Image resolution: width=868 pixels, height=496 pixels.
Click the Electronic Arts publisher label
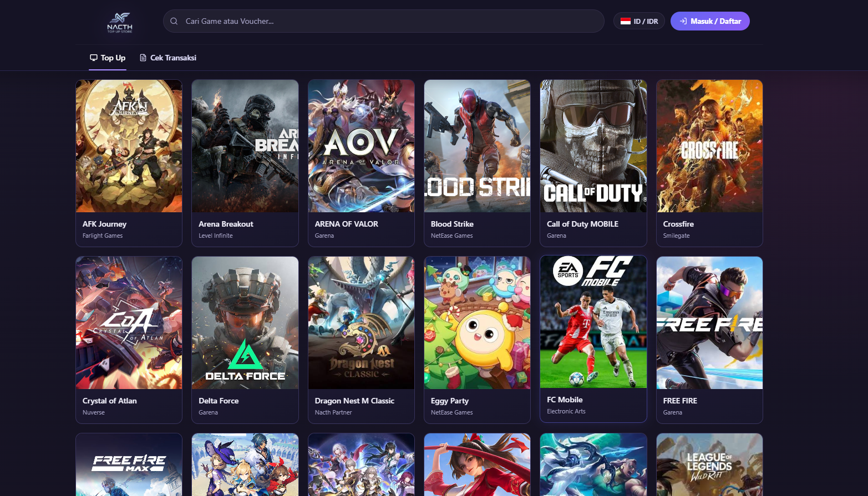click(x=566, y=411)
